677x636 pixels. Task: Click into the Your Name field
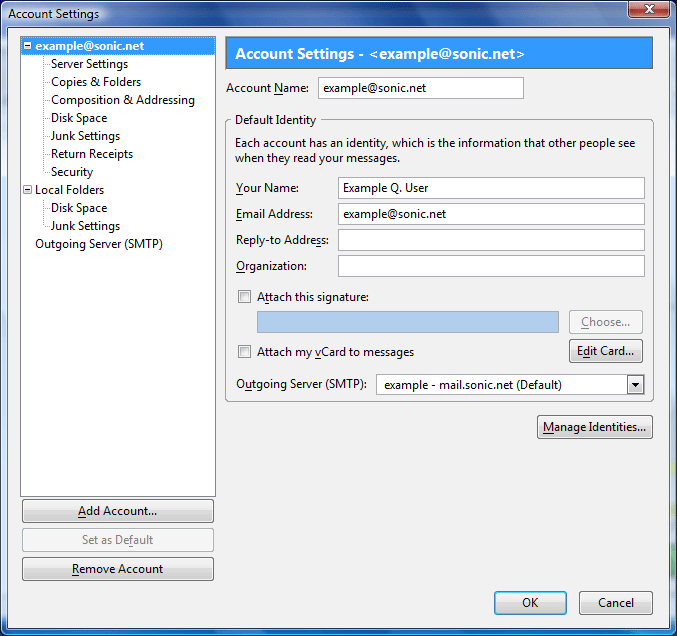491,188
